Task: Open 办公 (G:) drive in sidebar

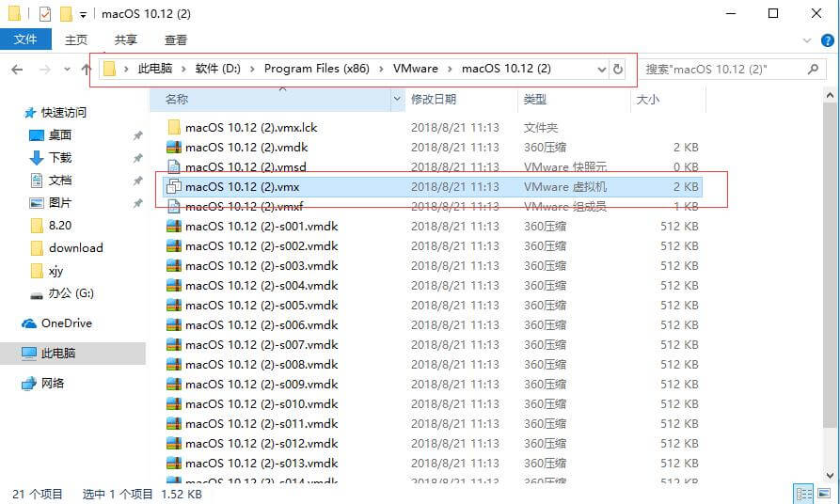Action: point(71,293)
